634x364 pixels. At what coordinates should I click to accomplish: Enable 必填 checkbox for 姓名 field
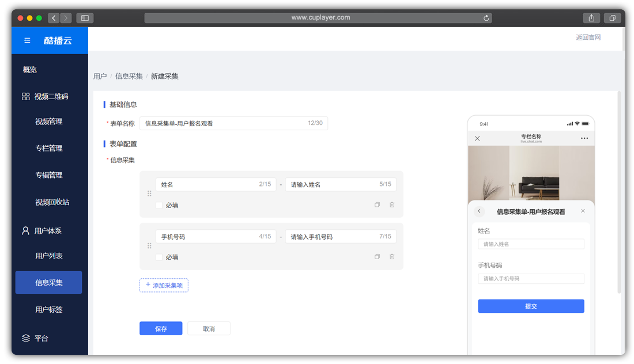point(159,205)
